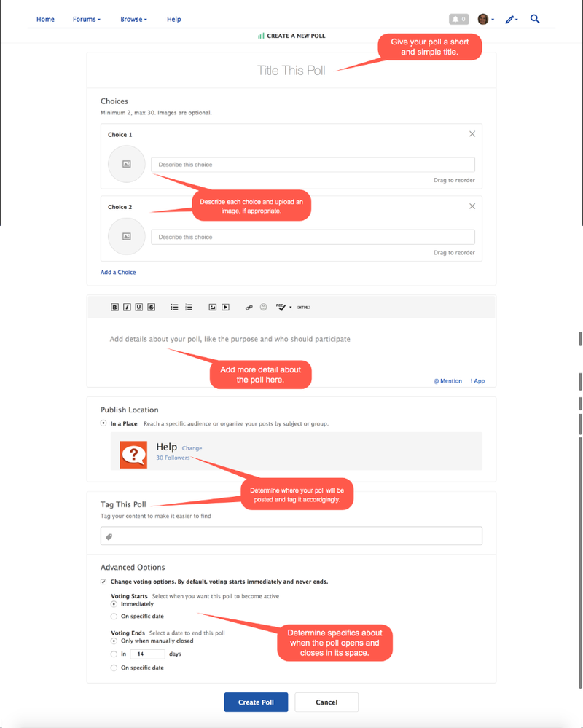Select Voting Starts 'On specific date' radio
Screen dimensions: 583x728
point(114,617)
